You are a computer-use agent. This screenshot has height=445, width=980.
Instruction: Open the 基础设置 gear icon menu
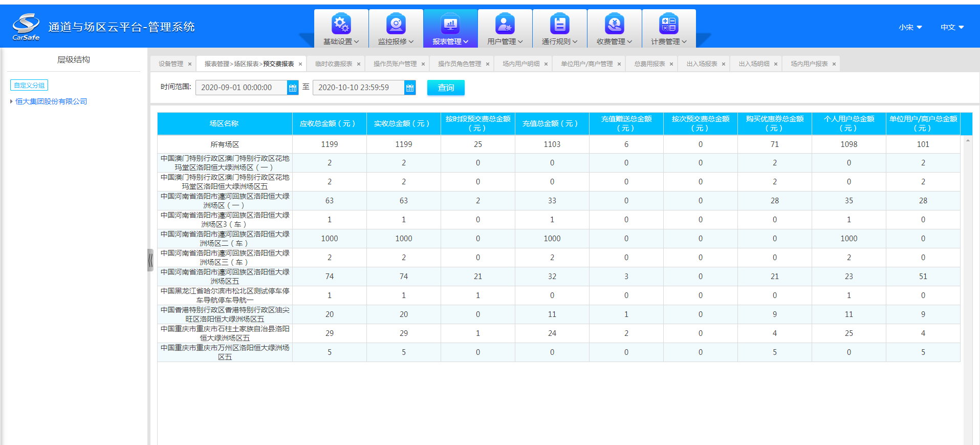tap(341, 24)
